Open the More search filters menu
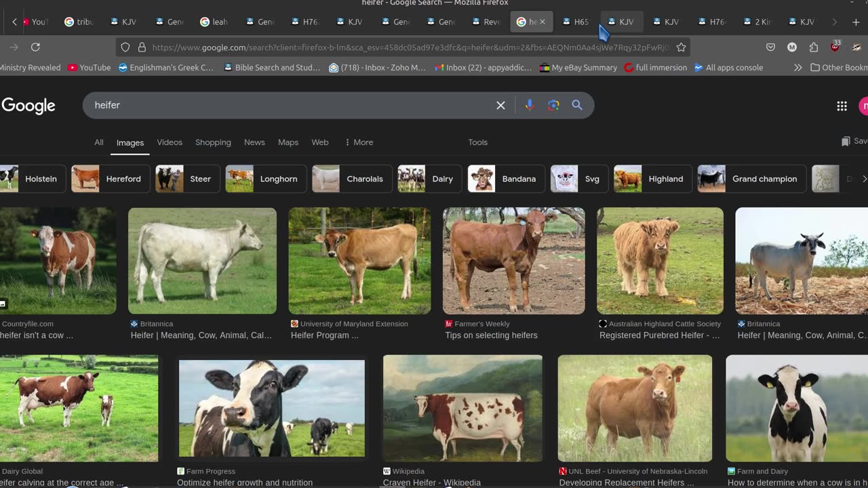This screenshot has height=488, width=868. coord(359,142)
